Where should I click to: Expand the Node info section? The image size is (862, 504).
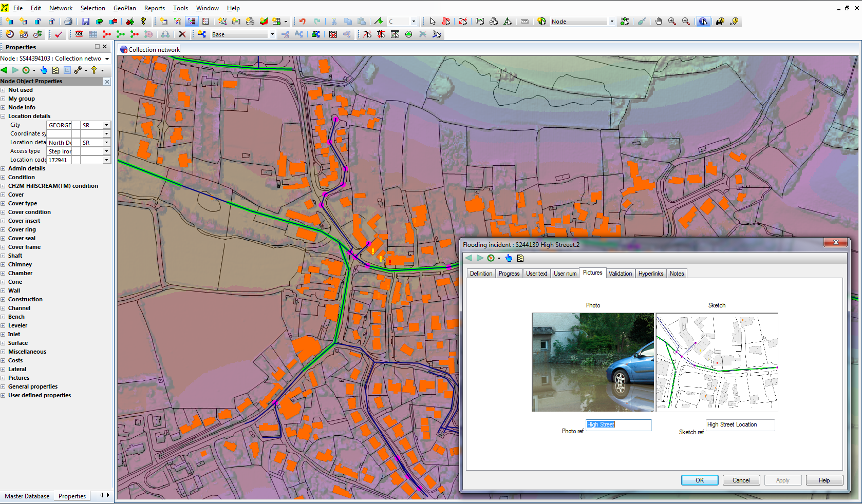pos(3,107)
